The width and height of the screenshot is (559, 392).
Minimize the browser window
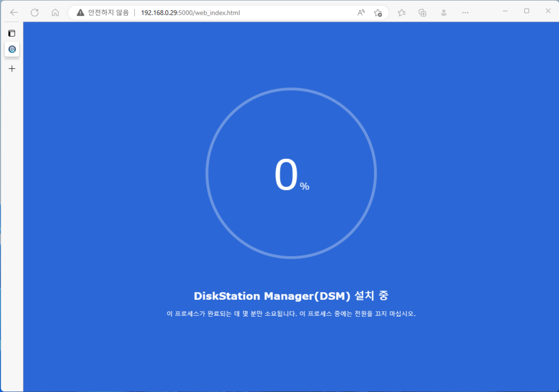(x=505, y=11)
